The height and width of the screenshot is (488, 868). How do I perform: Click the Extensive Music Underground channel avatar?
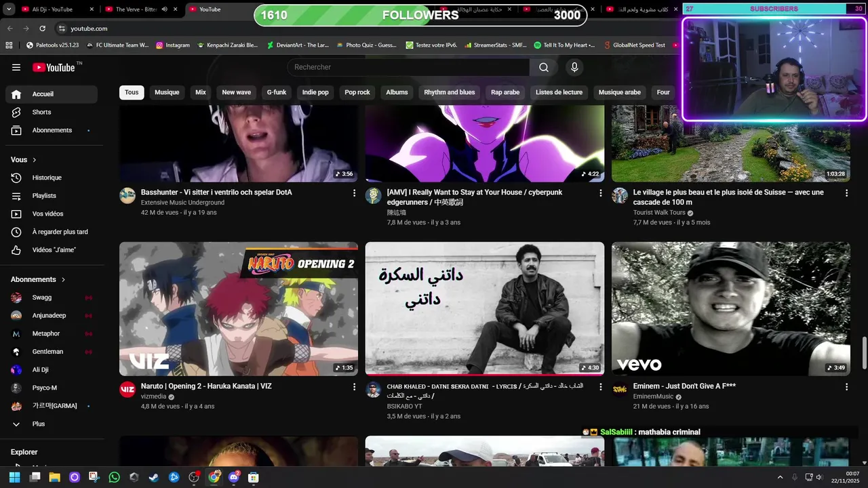tap(127, 196)
